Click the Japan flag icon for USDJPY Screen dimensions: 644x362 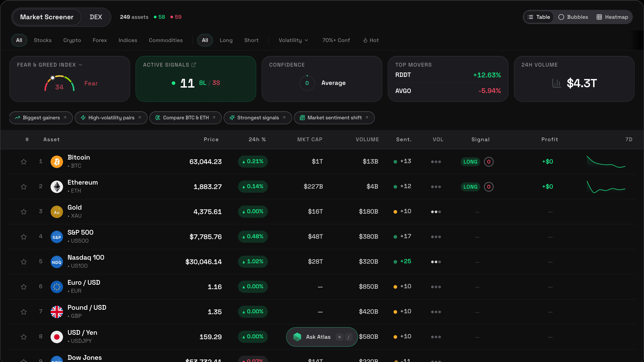tap(57, 337)
